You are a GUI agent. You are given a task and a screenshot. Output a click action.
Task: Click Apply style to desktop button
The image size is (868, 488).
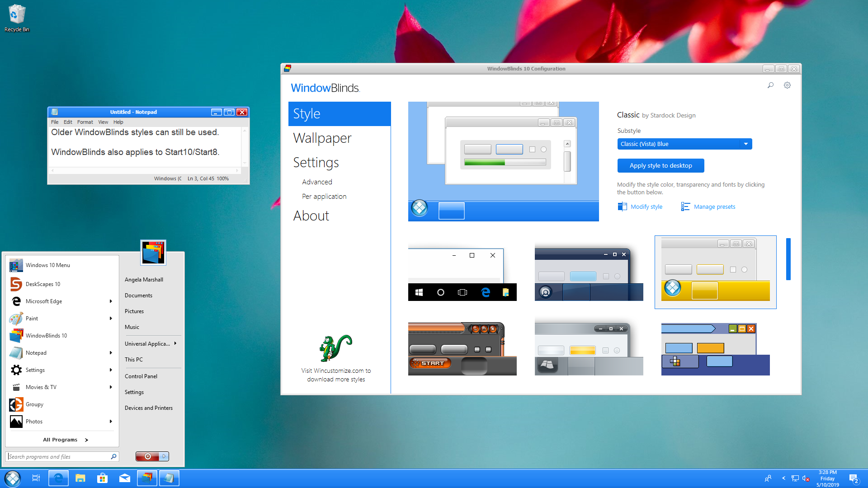coord(660,165)
